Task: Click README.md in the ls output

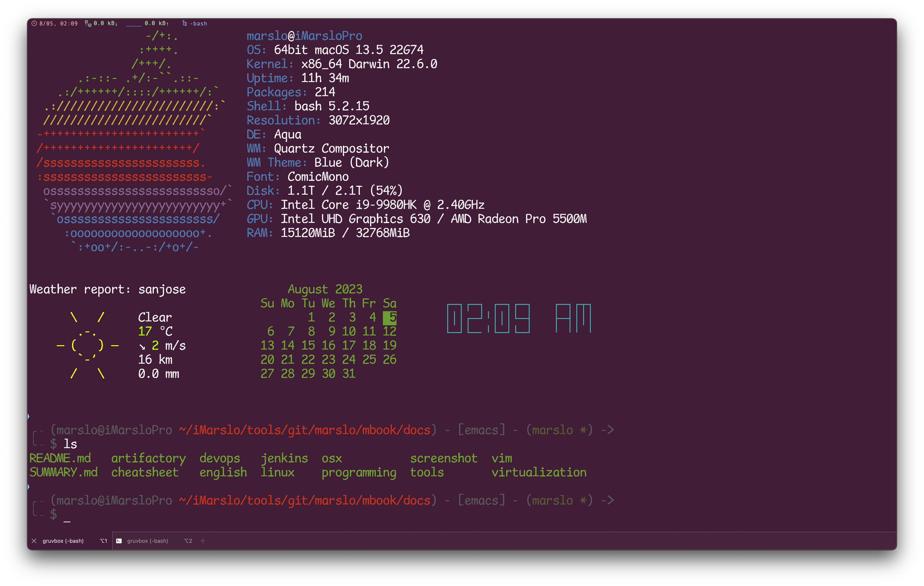Action: click(x=60, y=458)
